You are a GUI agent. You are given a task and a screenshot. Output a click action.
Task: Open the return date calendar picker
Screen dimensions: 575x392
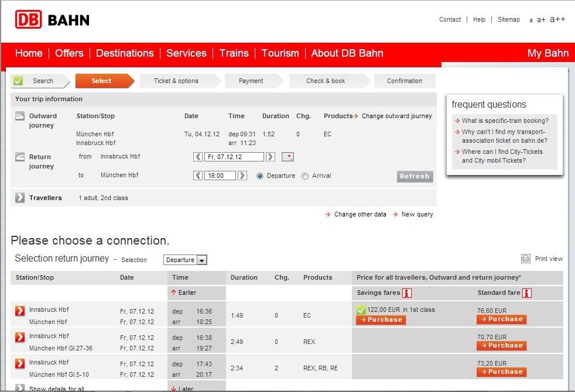coord(288,157)
